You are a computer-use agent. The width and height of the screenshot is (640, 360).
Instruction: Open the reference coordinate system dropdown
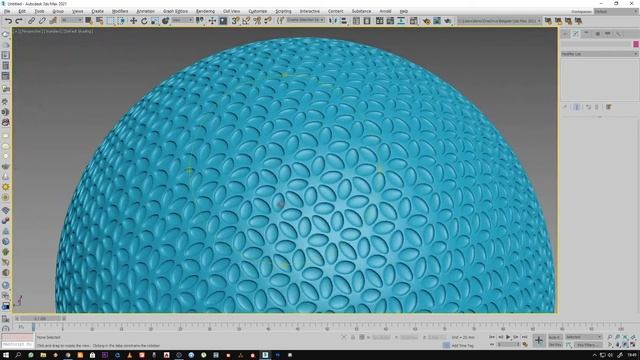[x=182, y=20]
